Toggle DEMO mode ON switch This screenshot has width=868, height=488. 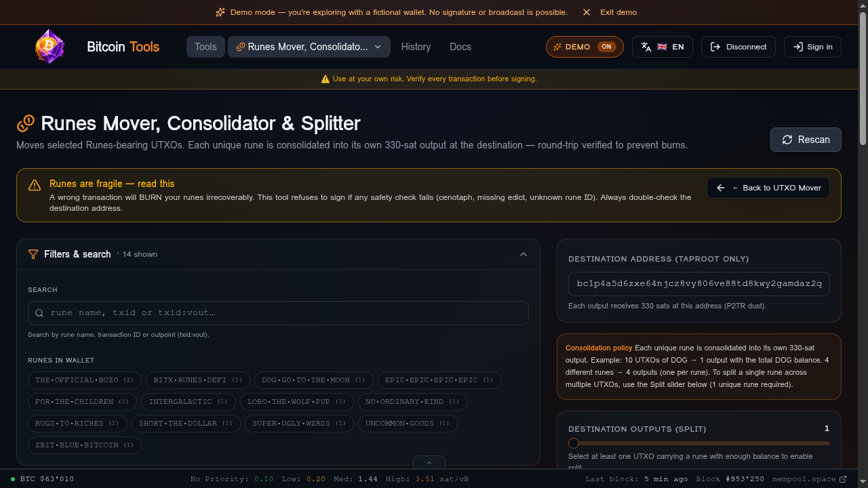click(x=585, y=47)
